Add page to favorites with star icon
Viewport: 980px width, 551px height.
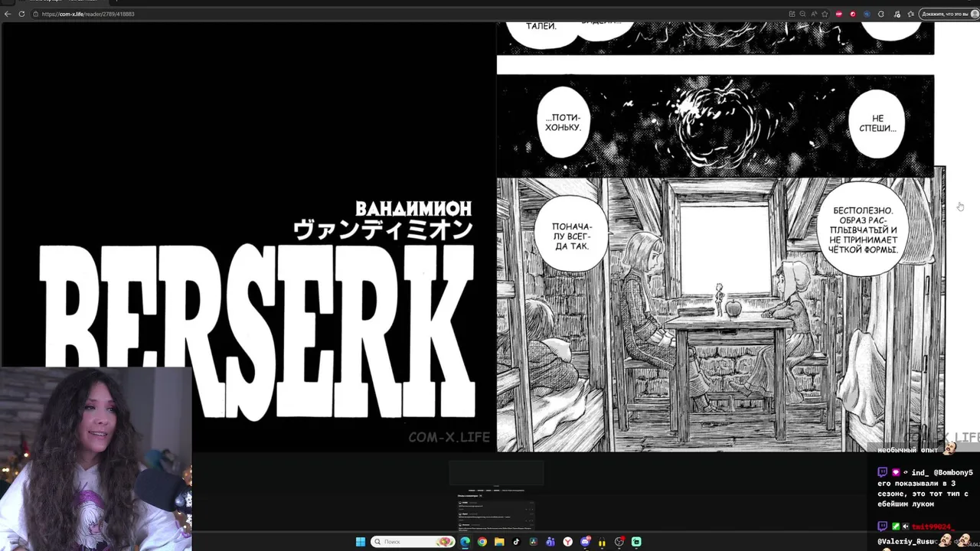[825, 14]
